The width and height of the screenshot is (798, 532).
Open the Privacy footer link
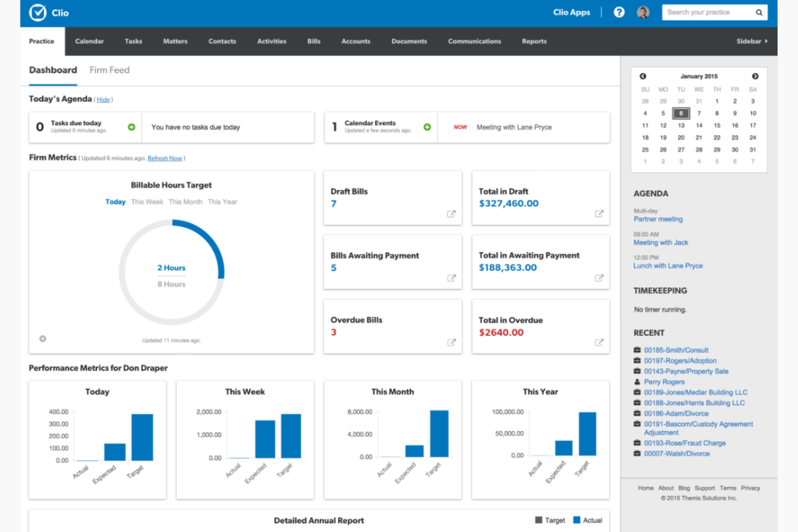pos(751,488)
